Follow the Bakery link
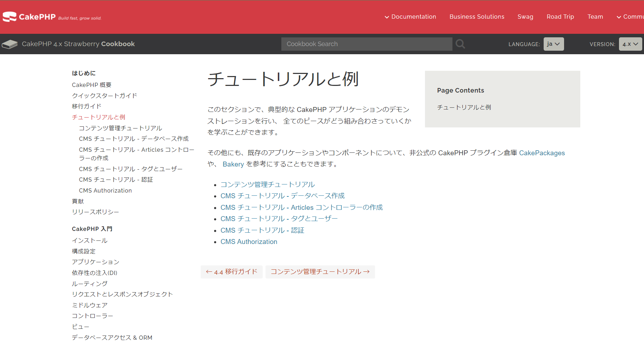Viewport: 644px width, 345px height. click(x=233, y=164)
